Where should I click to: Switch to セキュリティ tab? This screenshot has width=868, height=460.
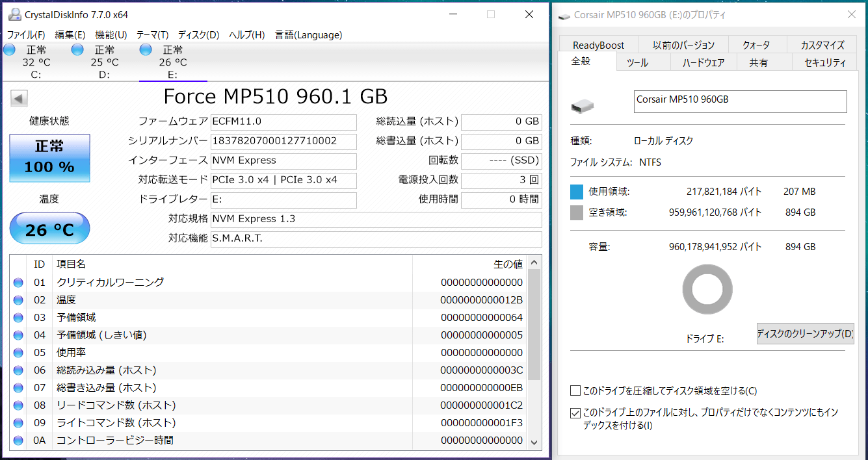pyautogui.click(x=825, y=63)
